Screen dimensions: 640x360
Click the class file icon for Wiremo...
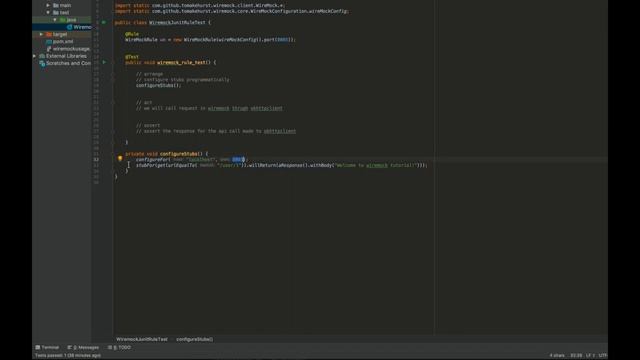69,27
